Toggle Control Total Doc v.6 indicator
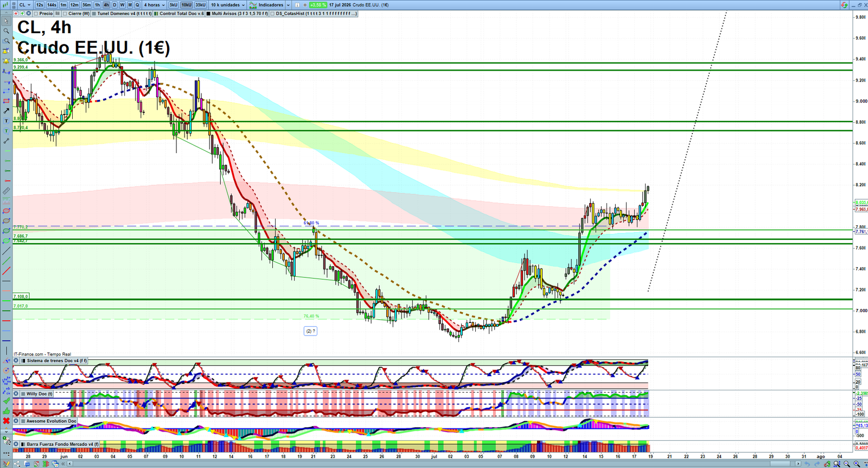The width and height of the screenshot is (868, 468). click(x=156, y=14)
